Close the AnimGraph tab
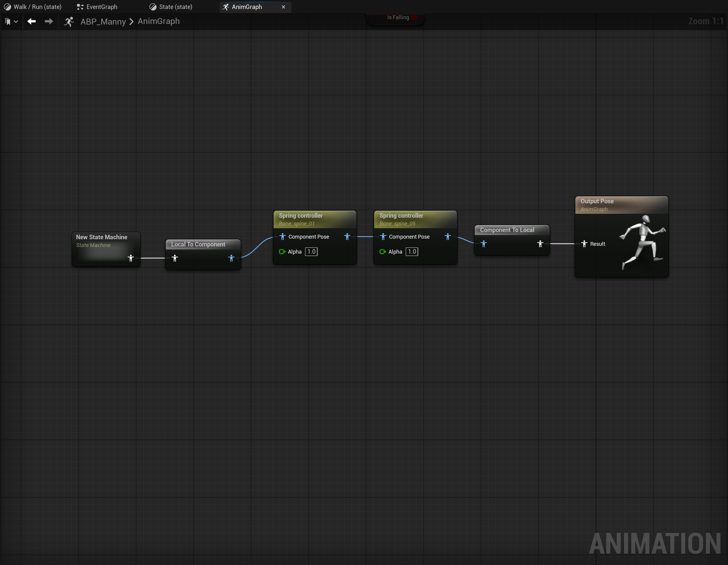This screenshot has width=728, height=565. (x=283, y=7)
